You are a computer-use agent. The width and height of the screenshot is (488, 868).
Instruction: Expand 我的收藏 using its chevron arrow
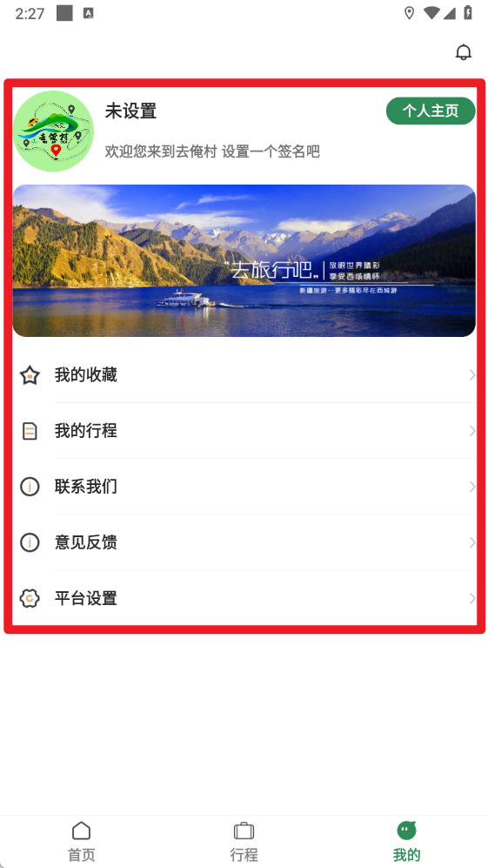(x=472, y=375)
